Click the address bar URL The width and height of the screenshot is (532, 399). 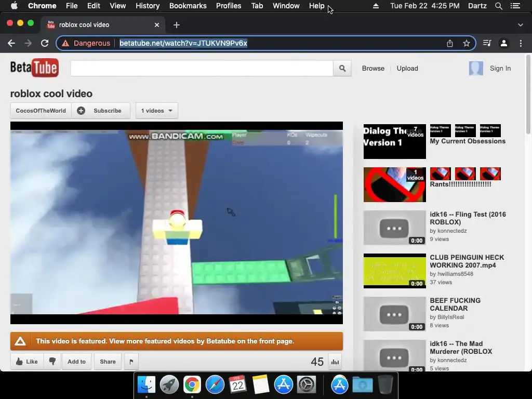click(x=183, y=43)
